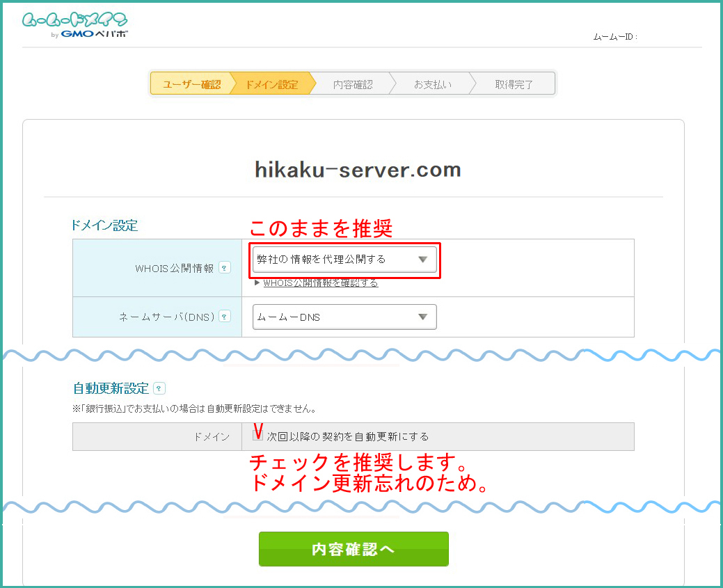Jump to the 内容確認 step
The height and width of the screenshot is (588, 723).
coord(353,84)
